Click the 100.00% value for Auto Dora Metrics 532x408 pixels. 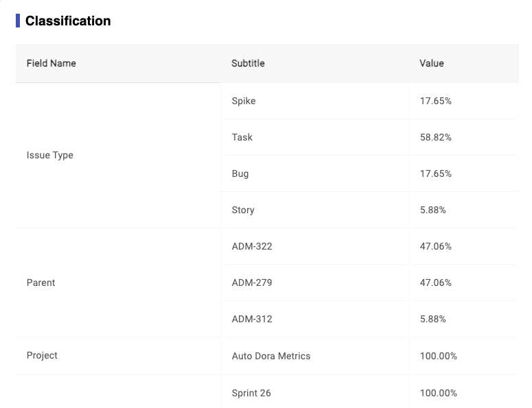pyautogui.click(x=439, y=356)
